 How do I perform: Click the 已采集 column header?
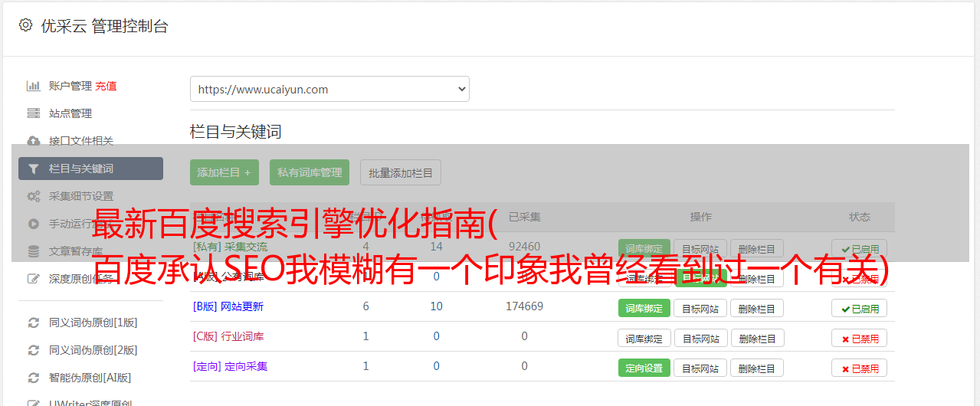point(525,217)
